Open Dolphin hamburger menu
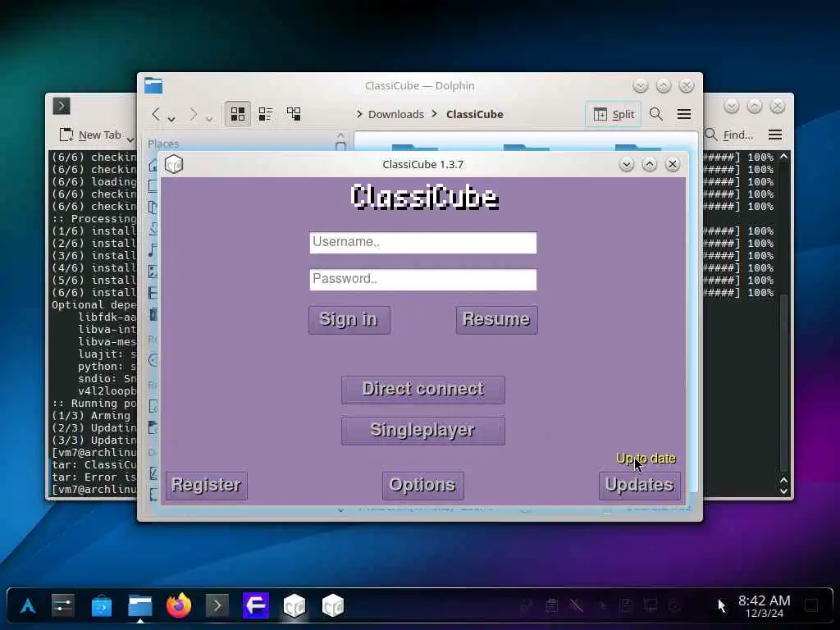 pyautogui.click(x=684, y=114)
